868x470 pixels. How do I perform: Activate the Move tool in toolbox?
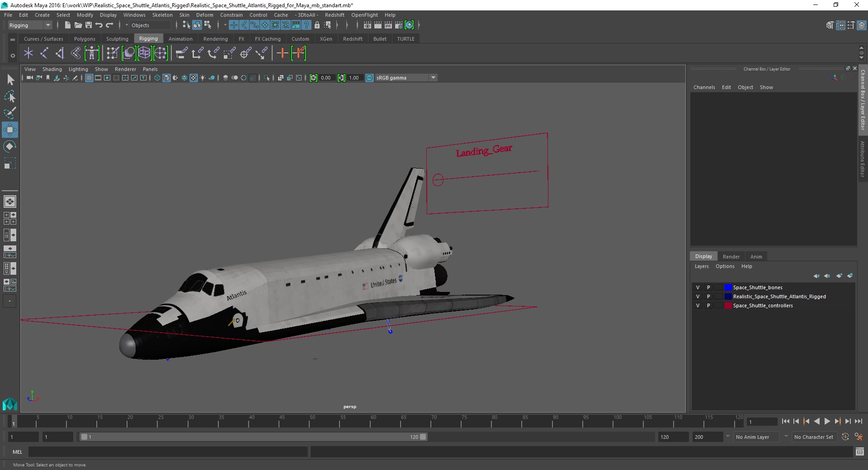pos(10,130)
